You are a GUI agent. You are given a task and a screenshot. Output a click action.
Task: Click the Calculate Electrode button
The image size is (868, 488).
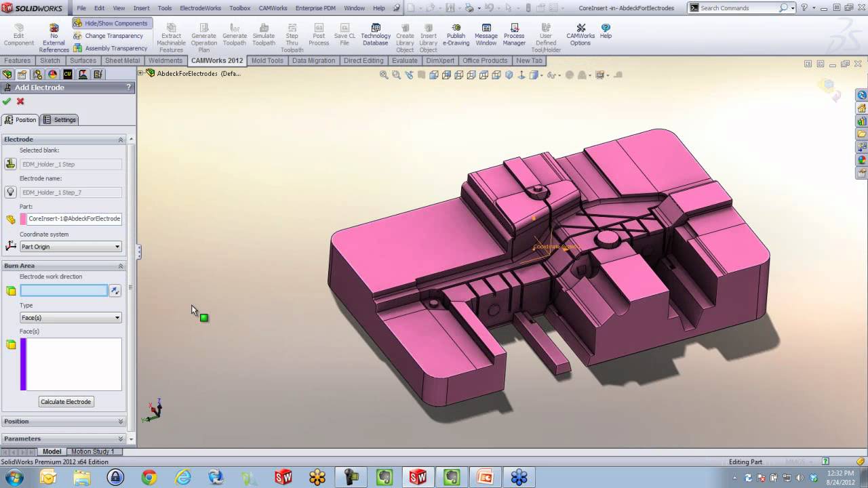[x=66, y=402]
